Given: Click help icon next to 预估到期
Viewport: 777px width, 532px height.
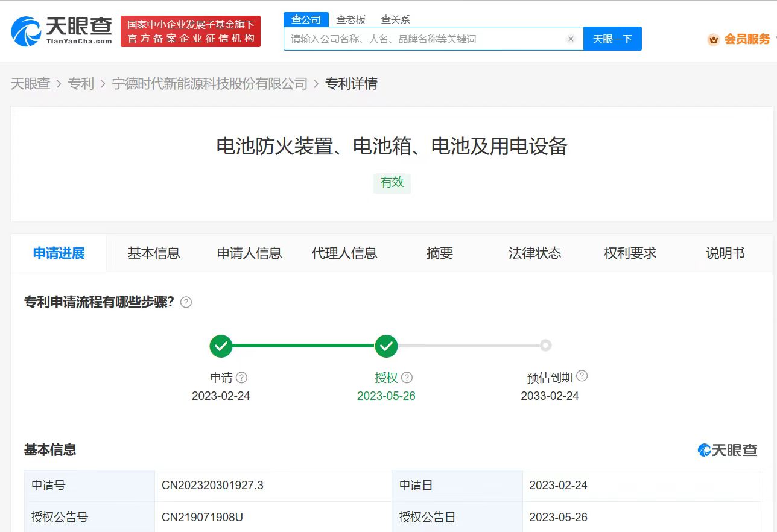Looking at the screenshot, I should (582, 376).
